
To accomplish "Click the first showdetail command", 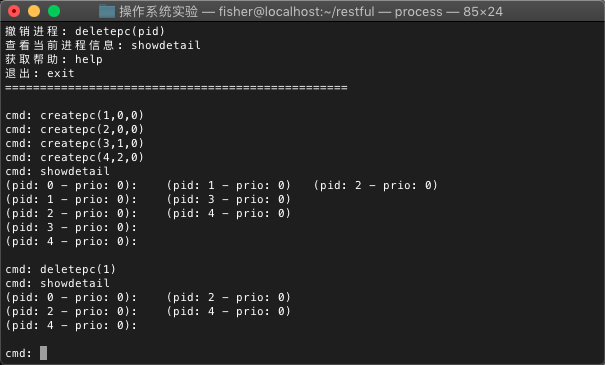I will [x=75, y=171].
